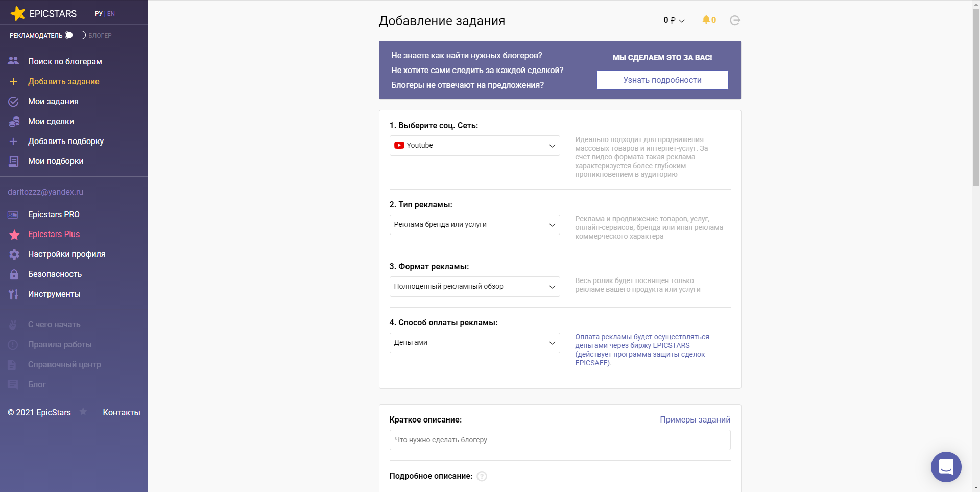This screenshot has width=980, height=492.
Task: Click the document icon beside Справочный центр
Action: 12,364
